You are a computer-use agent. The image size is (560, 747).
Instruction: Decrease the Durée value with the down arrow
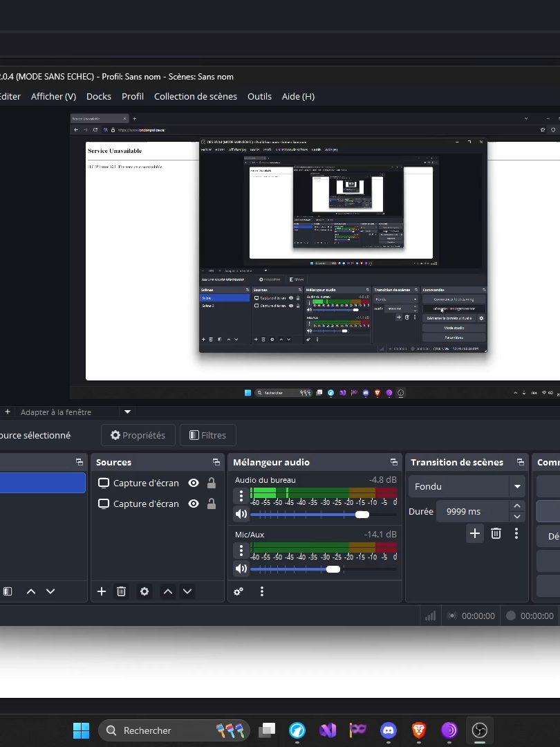(517, 517)
